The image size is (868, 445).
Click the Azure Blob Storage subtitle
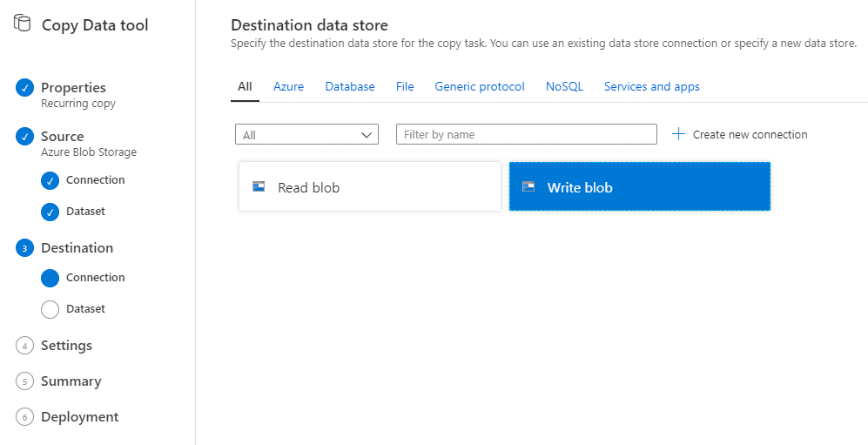(89, 152)
